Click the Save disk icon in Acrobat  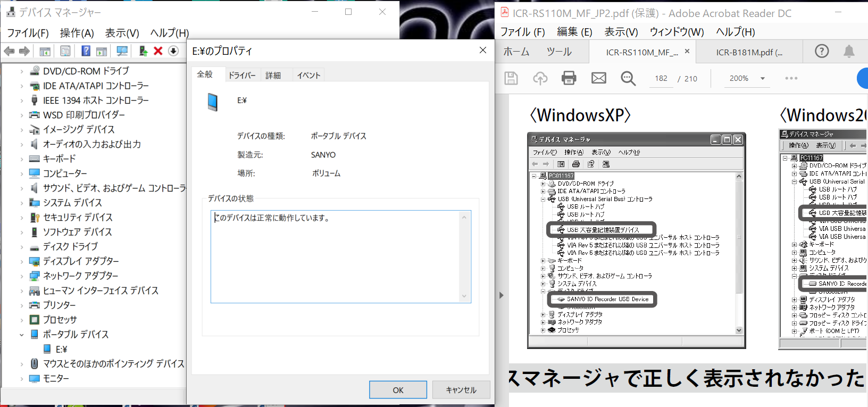(x=511, y=78)
